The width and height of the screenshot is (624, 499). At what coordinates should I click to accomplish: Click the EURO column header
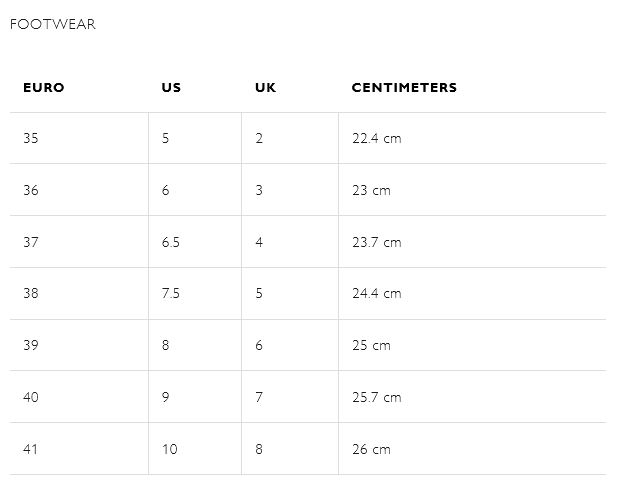(43, 88)
